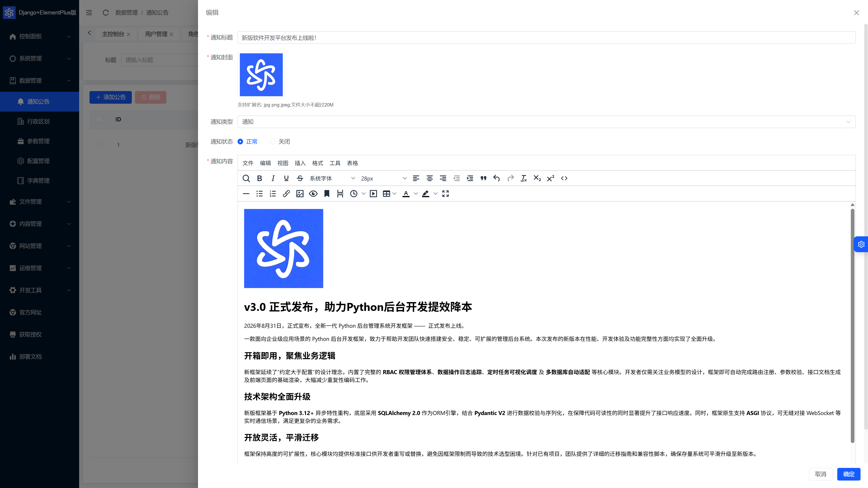Viewport: 868px width, 488px height.
Task: Refresh page with reload icon in header
Action: 106,12
